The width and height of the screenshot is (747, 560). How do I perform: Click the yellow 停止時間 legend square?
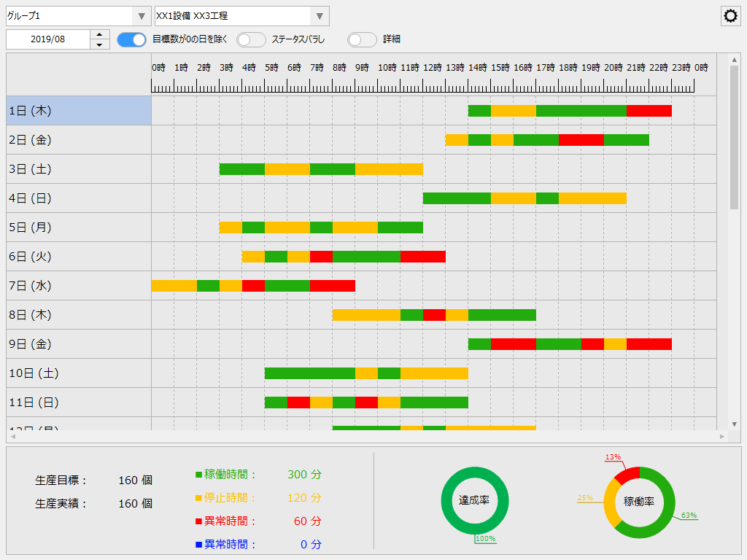pyautogui.click(x=198, y=498)
